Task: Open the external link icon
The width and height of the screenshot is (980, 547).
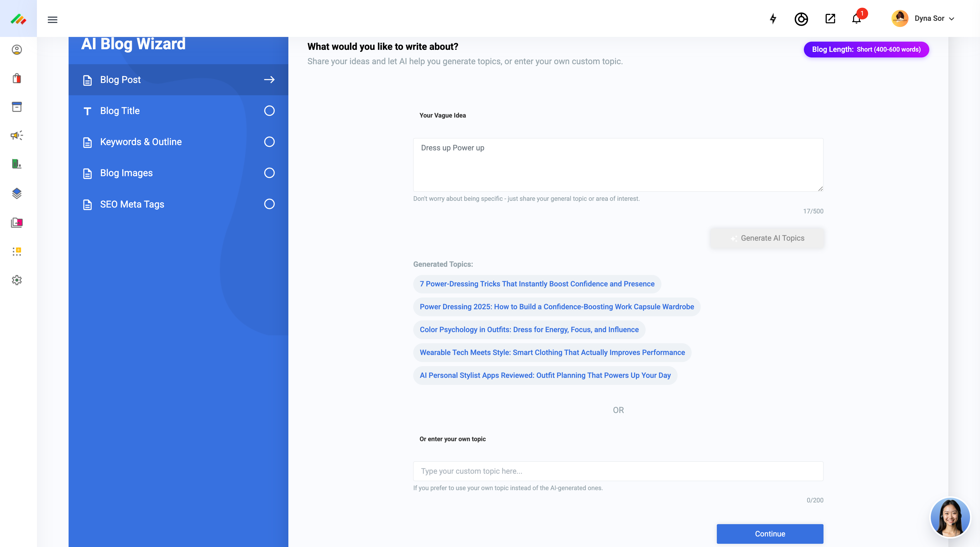Action: click(830, 19)
